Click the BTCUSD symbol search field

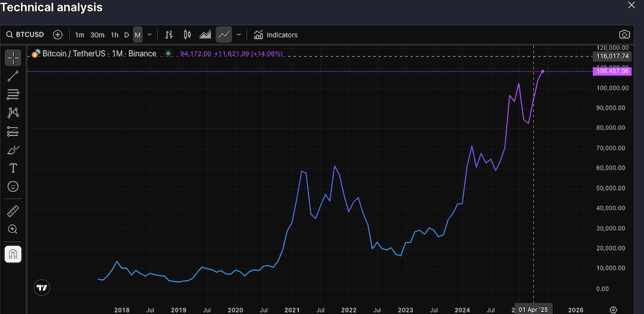[x=26, y=35]
